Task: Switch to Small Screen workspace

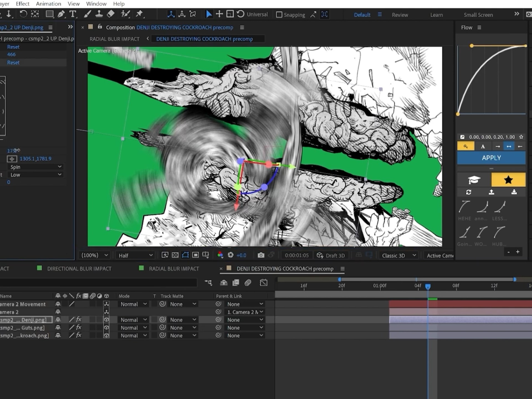Action: pos(478,15)
